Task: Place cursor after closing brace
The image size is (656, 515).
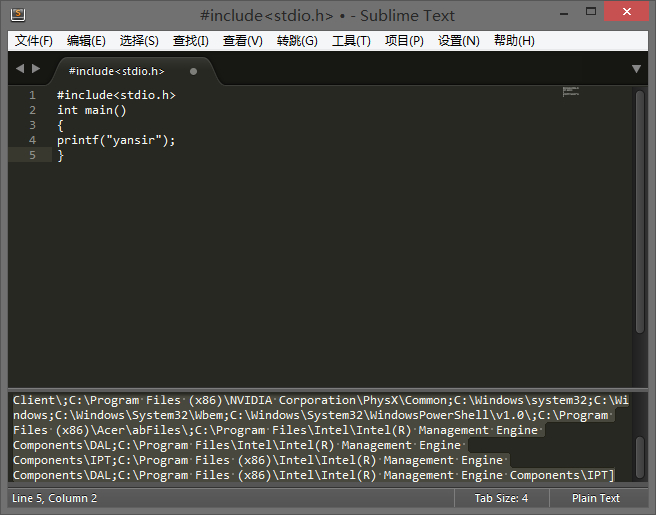Action: pos(64,156)
